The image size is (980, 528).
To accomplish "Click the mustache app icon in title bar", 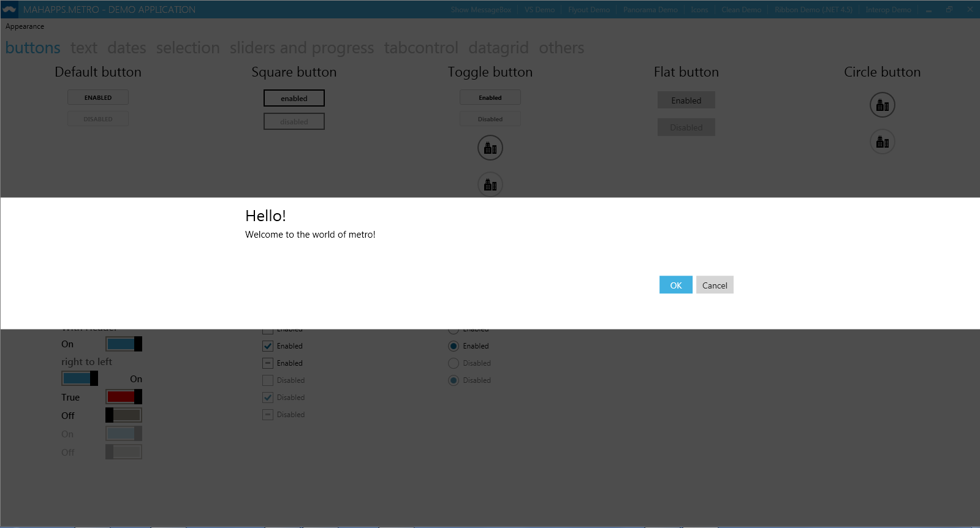I will 9,9.
